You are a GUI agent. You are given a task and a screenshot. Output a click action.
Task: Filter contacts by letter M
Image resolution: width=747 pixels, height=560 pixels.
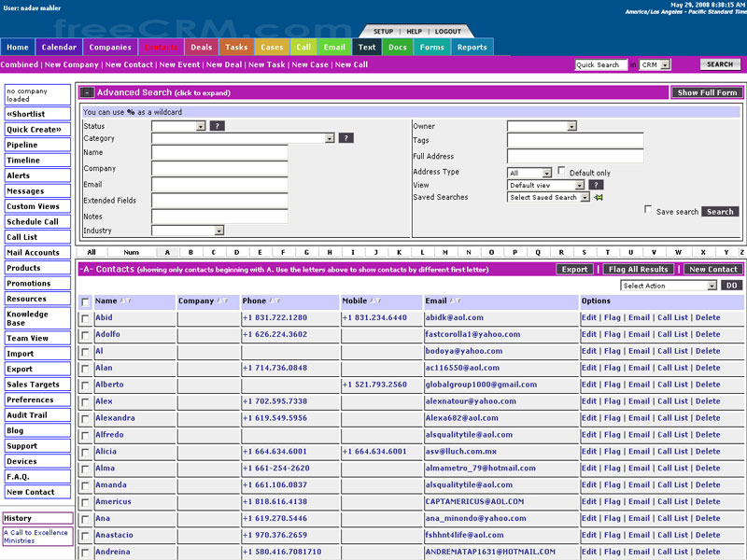(445, 252)
